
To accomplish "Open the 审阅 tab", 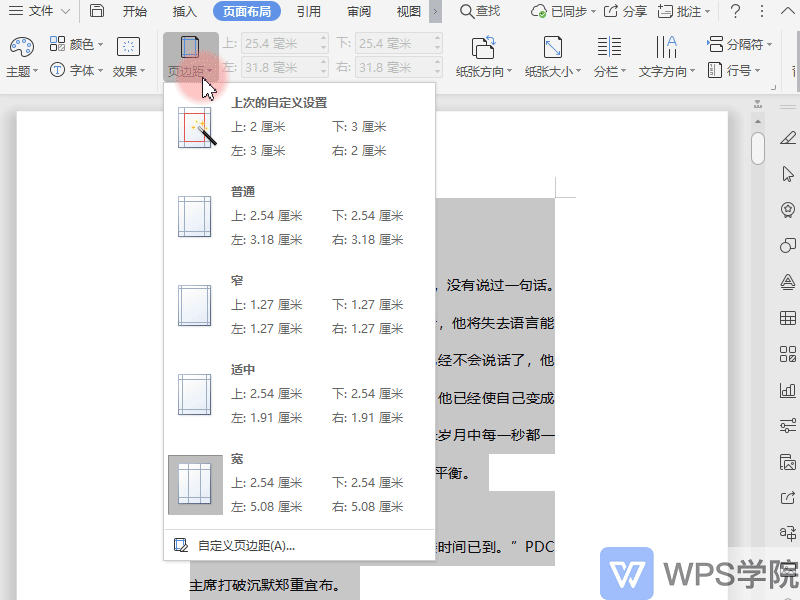I will (x=359, y=11).
